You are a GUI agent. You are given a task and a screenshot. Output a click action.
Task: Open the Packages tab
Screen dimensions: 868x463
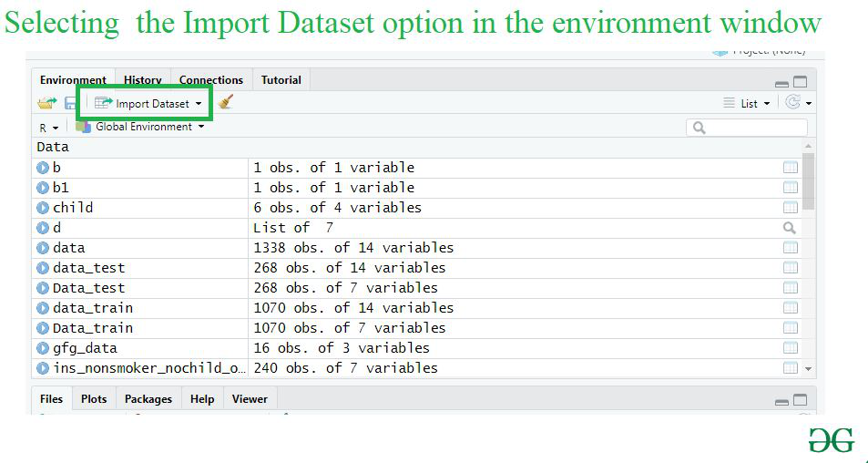coord(148,399)
